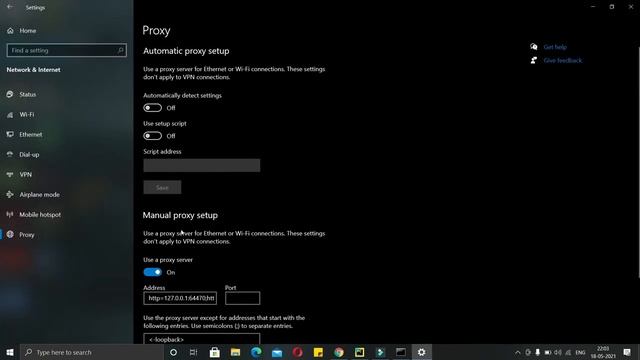Restore down the Settings window
Image resolution: width=640 pixels, height=360 pixels.
pyautogui.click(x=611, y=7)
